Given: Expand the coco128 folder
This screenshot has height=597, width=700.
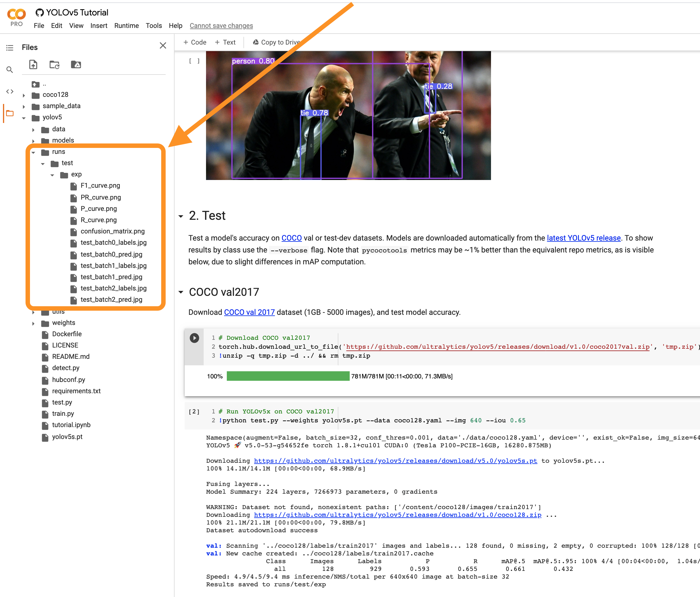Looking at the screenshot, I should [x=24, y=95].
